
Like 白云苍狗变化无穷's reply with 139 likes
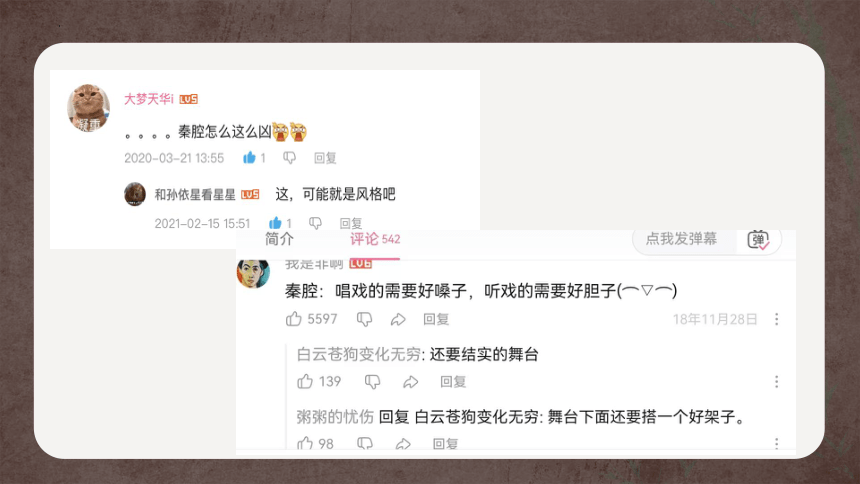[x=305, y=381]
